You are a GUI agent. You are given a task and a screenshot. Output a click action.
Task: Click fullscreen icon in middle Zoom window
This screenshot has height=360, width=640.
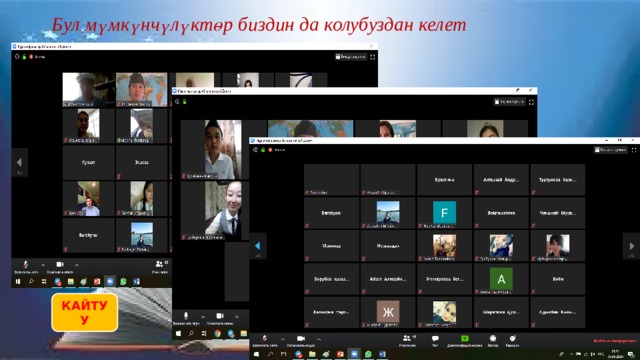pos(531,102)
